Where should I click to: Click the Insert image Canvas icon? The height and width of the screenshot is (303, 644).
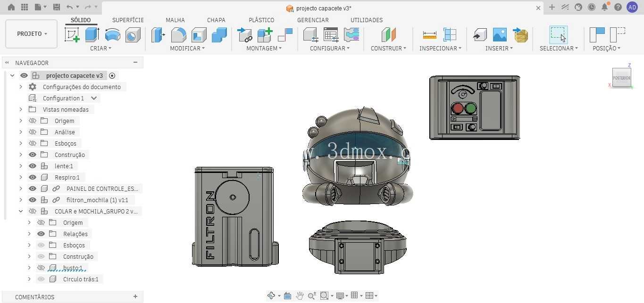[500, 35]
